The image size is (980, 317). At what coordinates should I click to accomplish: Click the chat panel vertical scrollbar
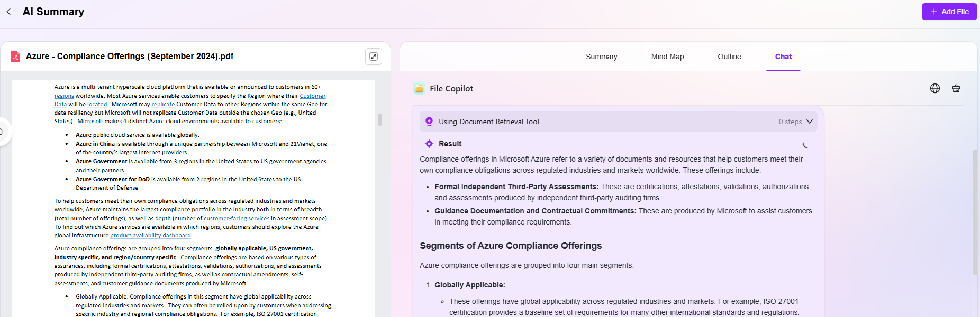point(975,212)
